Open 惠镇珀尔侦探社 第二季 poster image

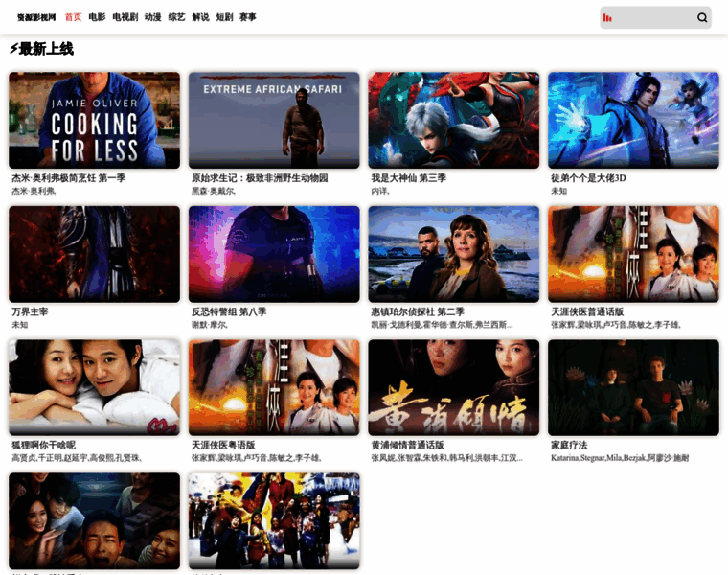pyautogui.click(x=454, y=254)
